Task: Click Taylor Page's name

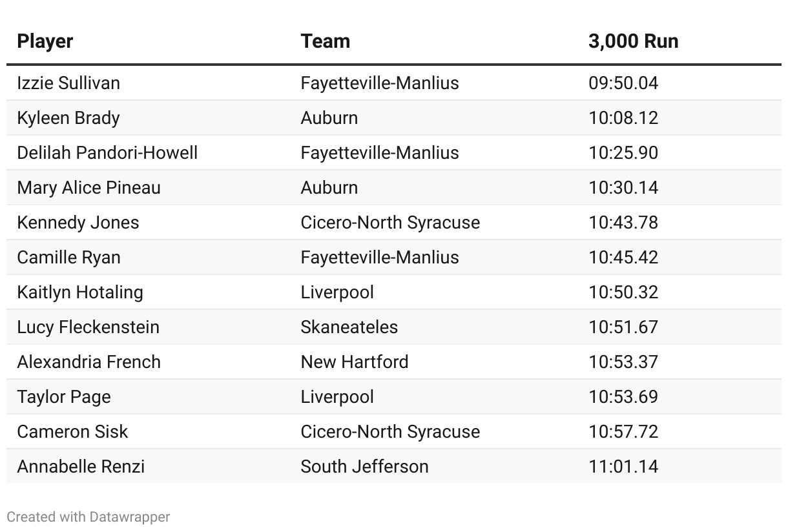Action: point(64,397)
